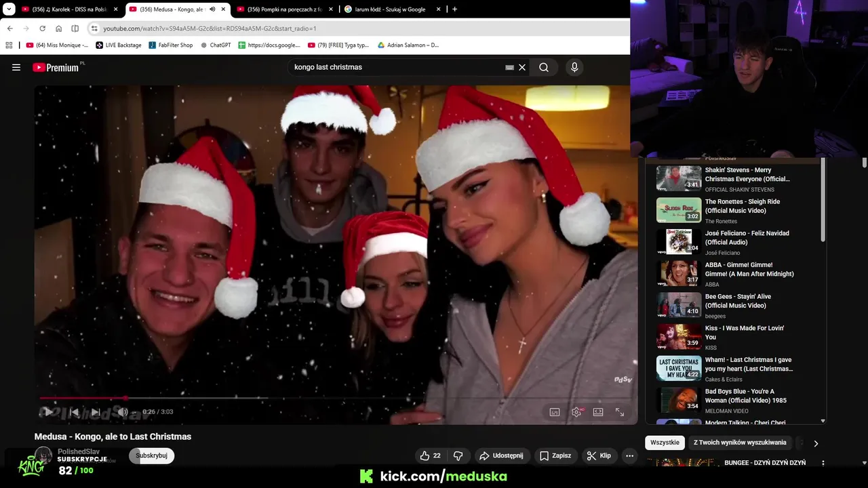Play Kiss I Was Made For Lovin' You

(736, 337)
